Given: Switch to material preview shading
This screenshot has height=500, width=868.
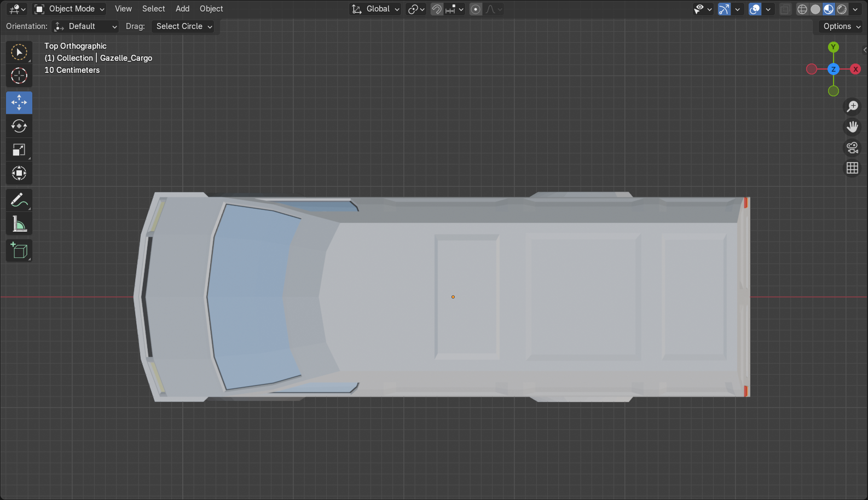Looking at the screenshot, I should (828, 9).
